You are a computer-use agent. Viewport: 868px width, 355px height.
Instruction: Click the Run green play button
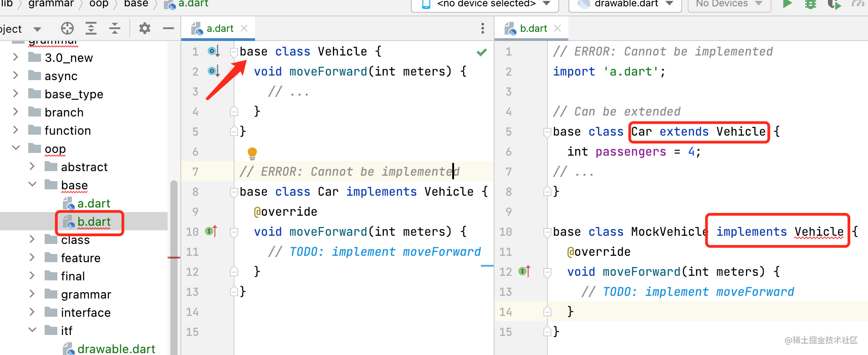pos(787,4)
